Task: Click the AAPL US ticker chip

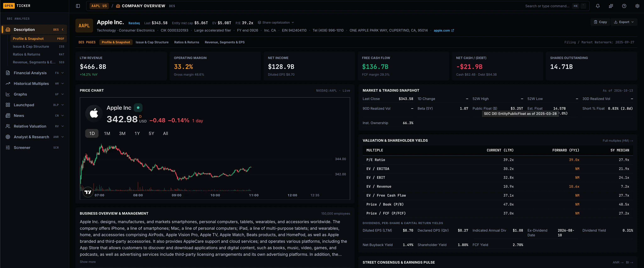Action: [x=99, y=6]
